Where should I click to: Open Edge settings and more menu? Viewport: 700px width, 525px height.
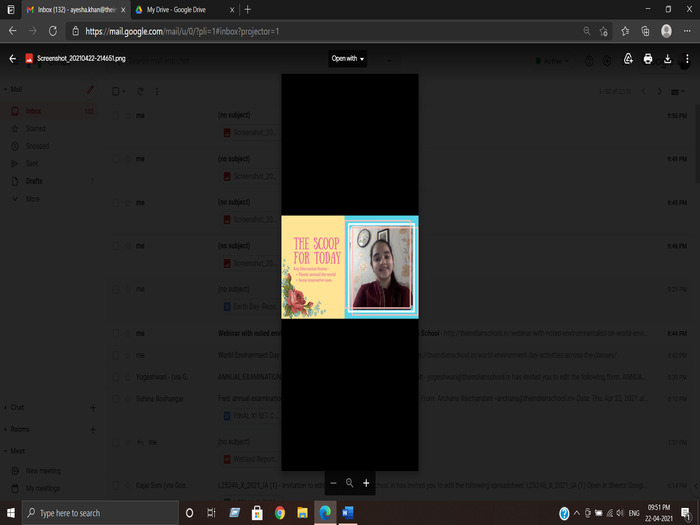[x=687, y=31]
